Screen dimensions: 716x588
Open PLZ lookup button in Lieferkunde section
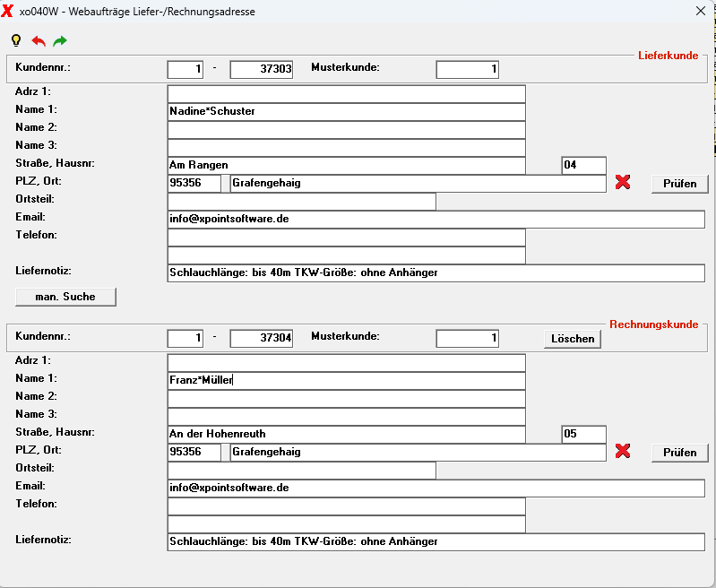point(226,183)
